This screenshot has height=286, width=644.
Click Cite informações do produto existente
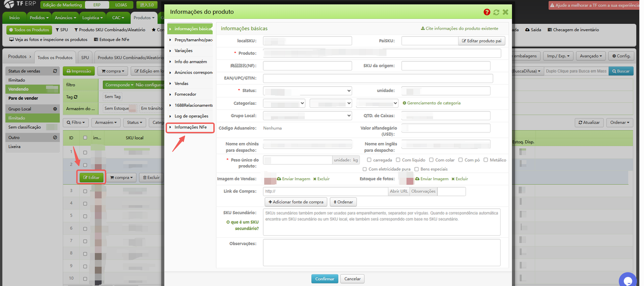(459, 29)
